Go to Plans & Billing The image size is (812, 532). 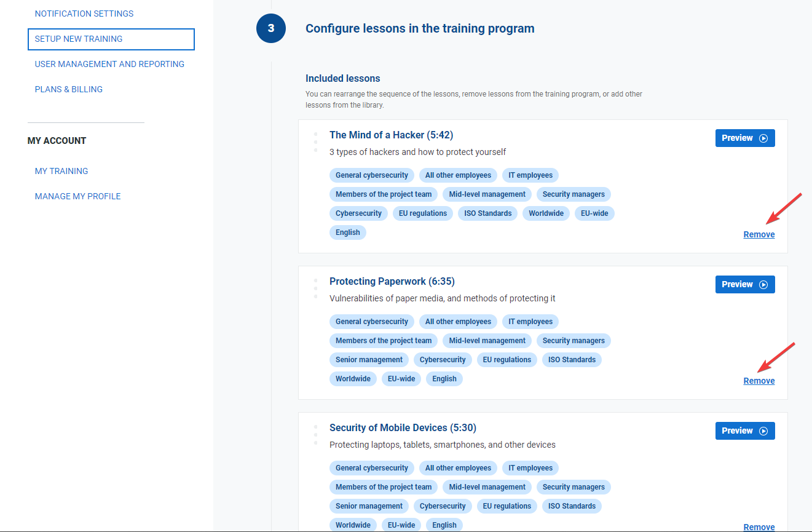68,89
